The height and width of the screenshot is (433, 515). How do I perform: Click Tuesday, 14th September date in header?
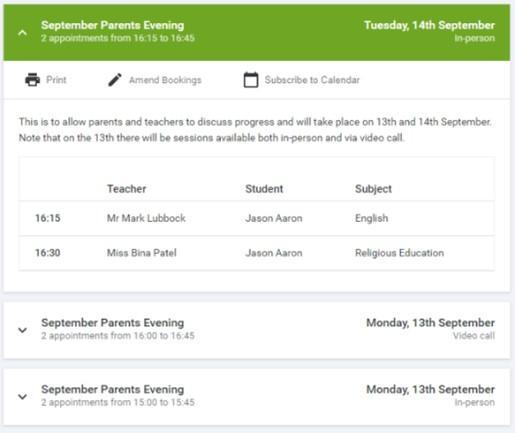[429, 25]
